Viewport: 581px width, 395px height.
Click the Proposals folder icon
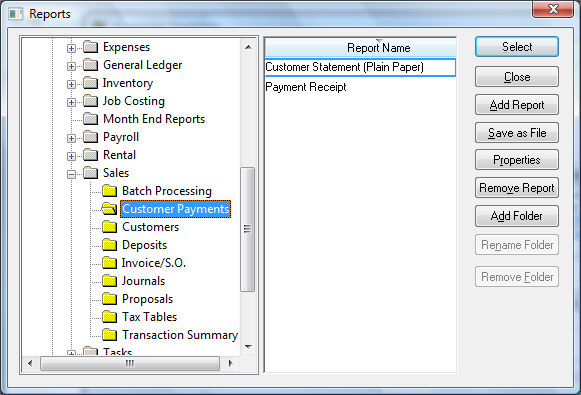pos(109,299)
